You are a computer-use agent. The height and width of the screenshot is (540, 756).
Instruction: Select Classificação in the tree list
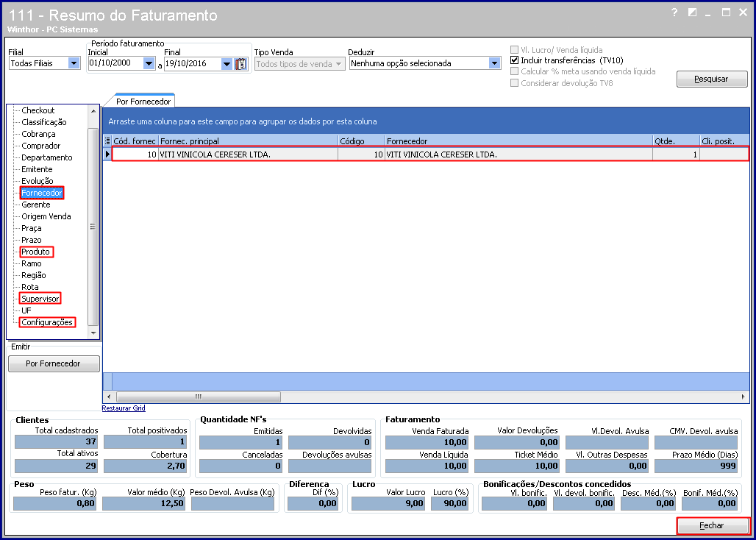[x=44, y=122]
